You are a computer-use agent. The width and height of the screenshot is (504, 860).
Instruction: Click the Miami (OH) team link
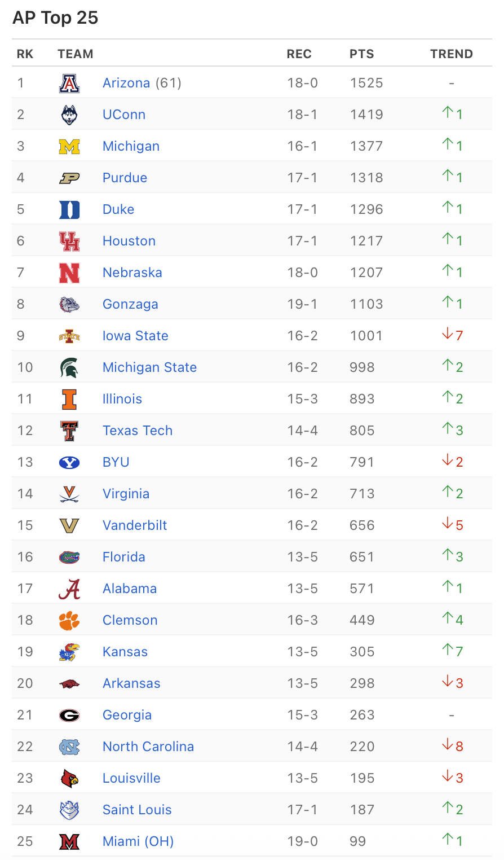click(x=138, y=841)
